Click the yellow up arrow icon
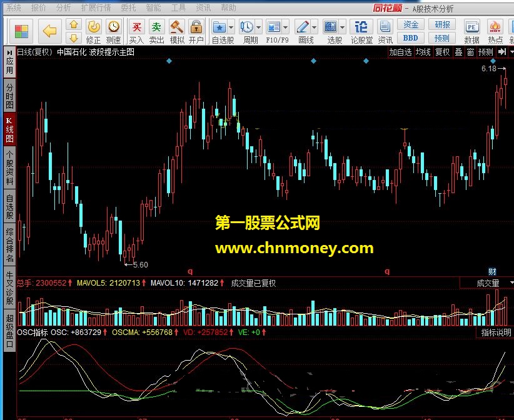 74,24
